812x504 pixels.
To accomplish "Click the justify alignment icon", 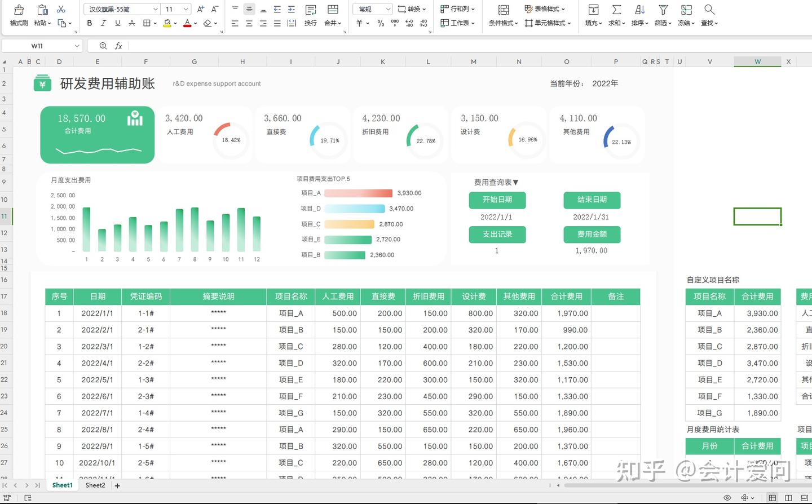I will click(x=277, y=23).
